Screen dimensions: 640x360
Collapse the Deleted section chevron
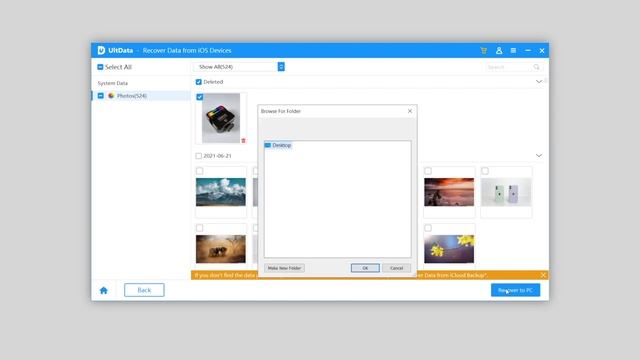(x=539, y=82)
